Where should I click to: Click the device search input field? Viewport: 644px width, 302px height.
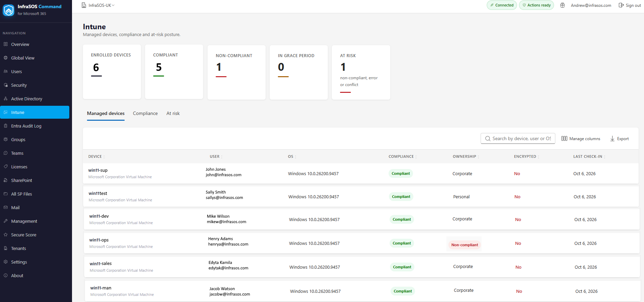click(x=518, y=138)
